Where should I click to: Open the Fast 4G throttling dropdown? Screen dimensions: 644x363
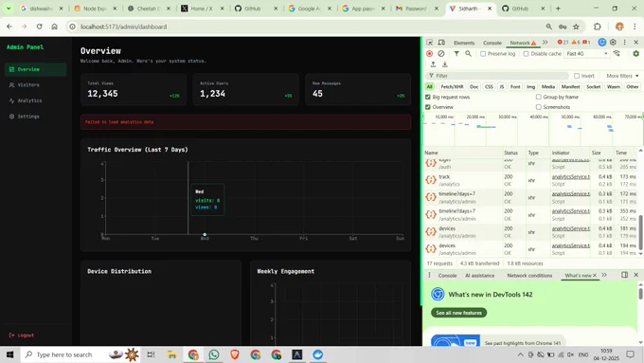pos(586,53)
